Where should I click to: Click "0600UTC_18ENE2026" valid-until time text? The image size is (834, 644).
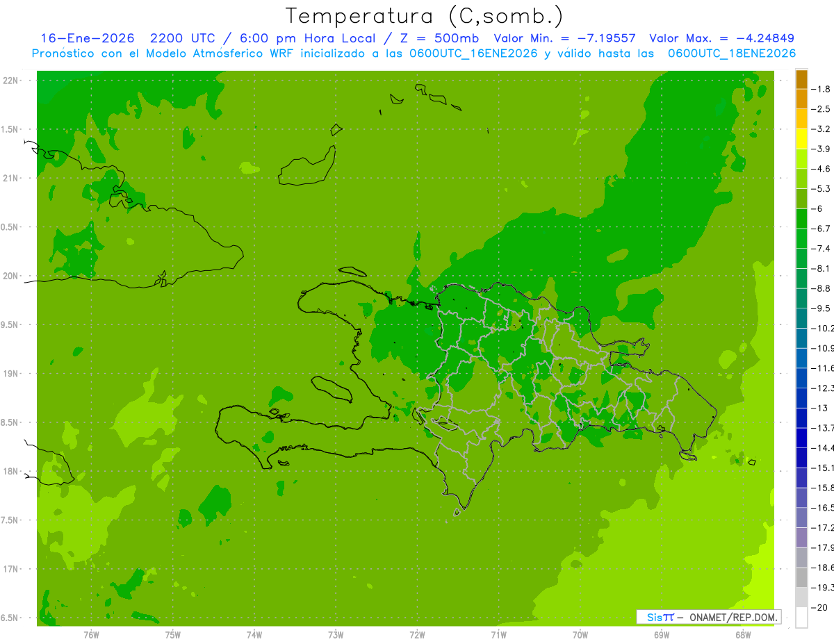point(731,53)
